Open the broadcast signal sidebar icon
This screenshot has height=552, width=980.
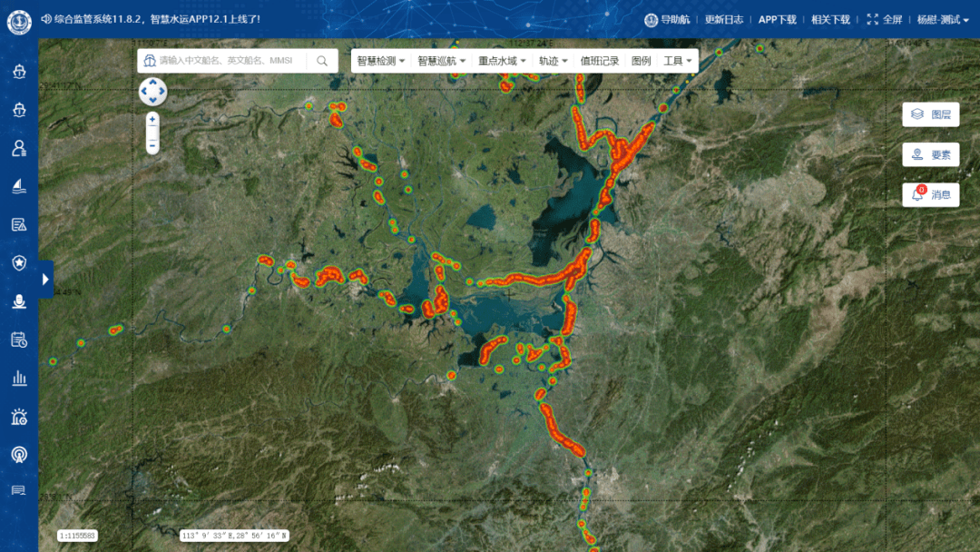19,455
